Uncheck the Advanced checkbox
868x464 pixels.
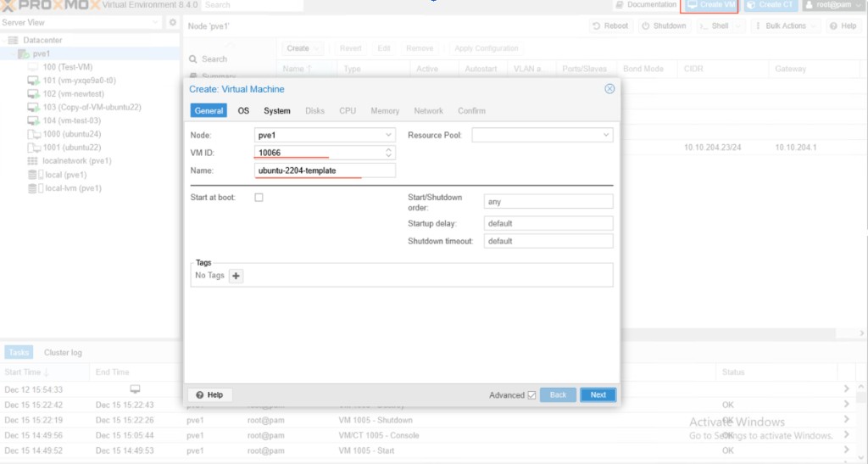[531, 395]
